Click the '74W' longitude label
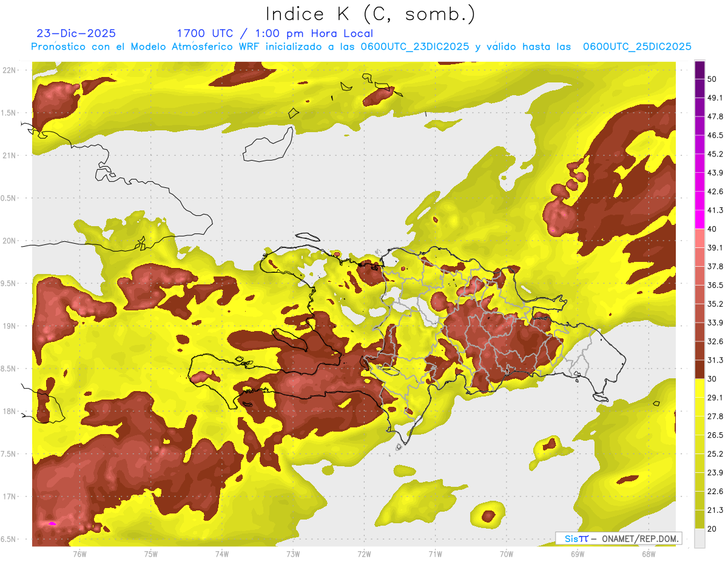728x562 pixels. pos(222,554)
